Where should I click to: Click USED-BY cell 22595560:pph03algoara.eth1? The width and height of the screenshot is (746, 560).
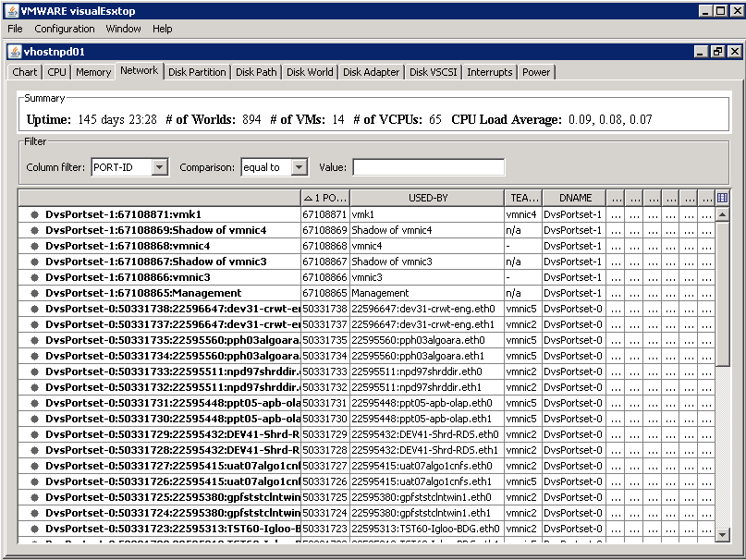pyautogui.click(x=427, y=356)
